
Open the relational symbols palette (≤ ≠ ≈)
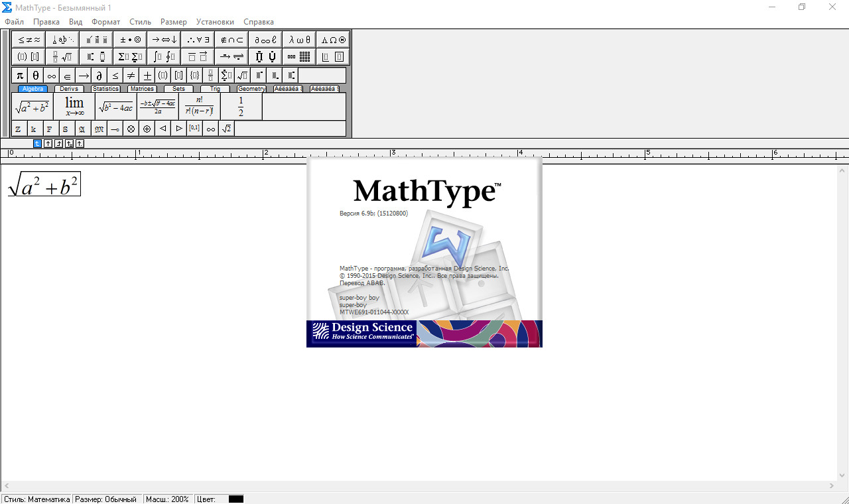(x=29, y=39)
